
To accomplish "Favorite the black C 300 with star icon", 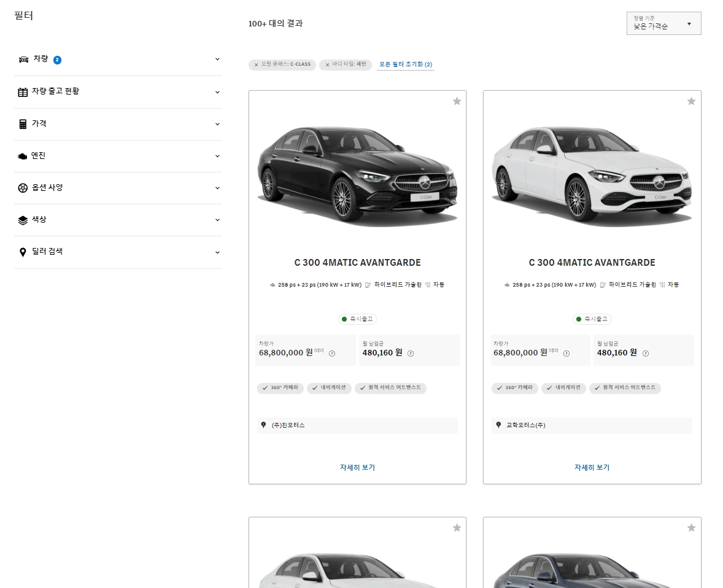I will pos(457,101).
